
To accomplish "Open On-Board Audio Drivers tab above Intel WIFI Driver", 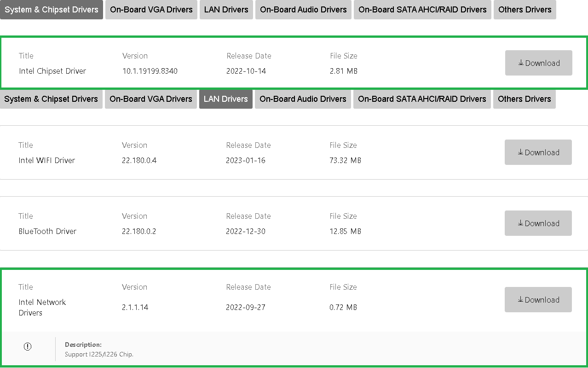I will 303,99.
